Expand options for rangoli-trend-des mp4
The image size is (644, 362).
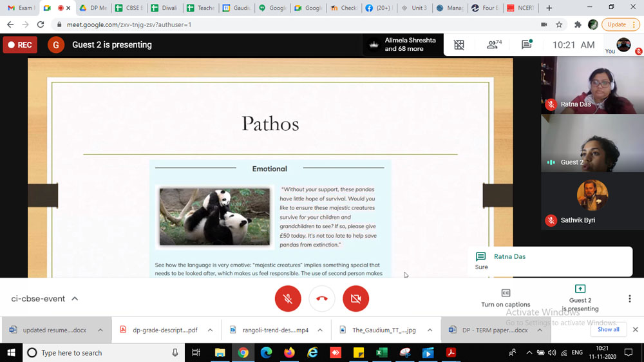pyautogui.click(x=320, y=330)
